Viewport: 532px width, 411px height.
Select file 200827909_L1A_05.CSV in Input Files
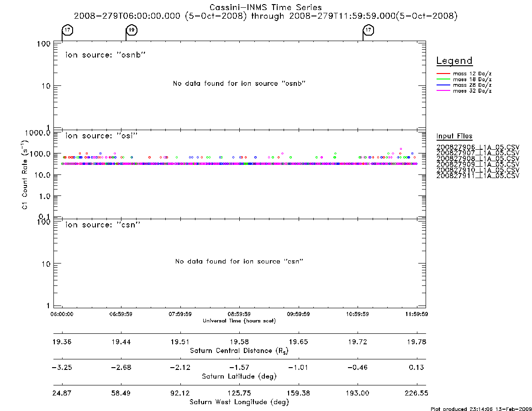coord(478,164)
